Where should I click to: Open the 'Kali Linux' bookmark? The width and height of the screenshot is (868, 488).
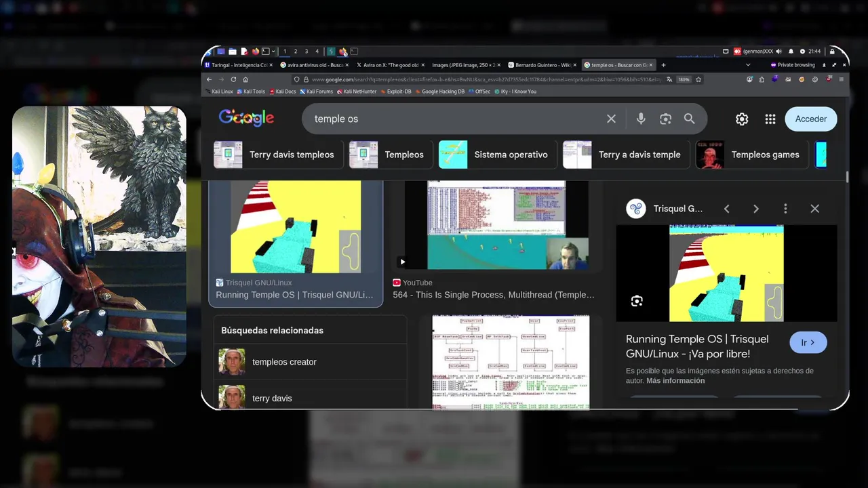[219, 91]
